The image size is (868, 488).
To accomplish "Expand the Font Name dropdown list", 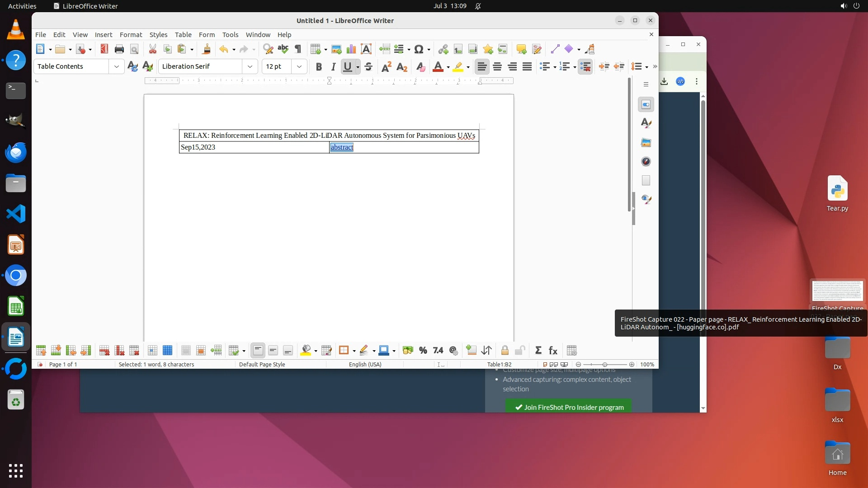I will [x=250, y=66].
